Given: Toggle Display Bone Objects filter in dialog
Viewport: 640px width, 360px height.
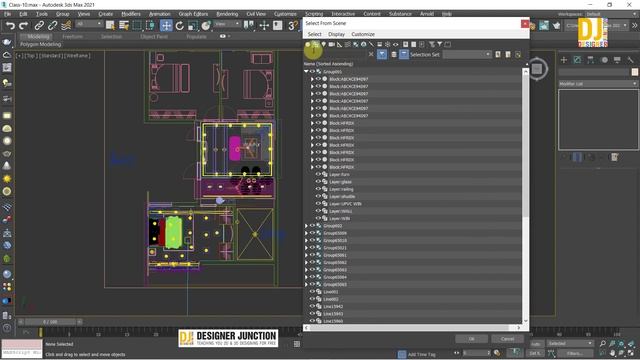Looking at the screenshot, I should pyautogui.click(x=371, y=44).
